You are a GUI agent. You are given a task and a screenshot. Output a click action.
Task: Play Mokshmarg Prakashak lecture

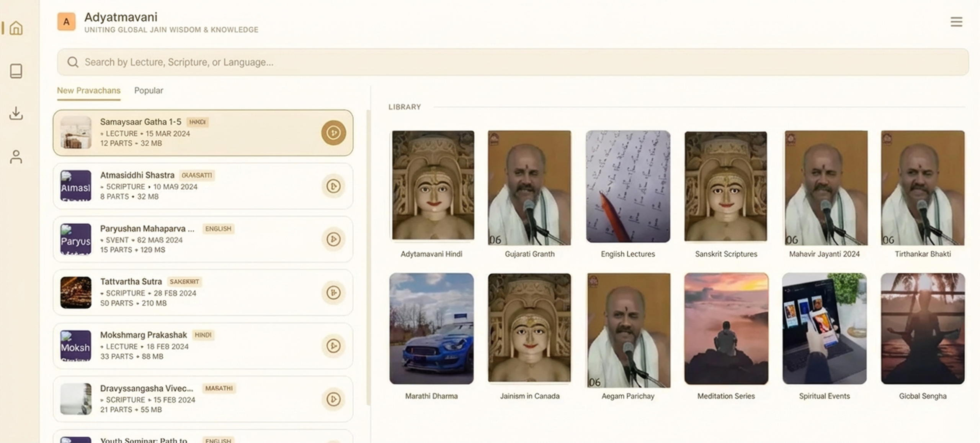[333, 346]
